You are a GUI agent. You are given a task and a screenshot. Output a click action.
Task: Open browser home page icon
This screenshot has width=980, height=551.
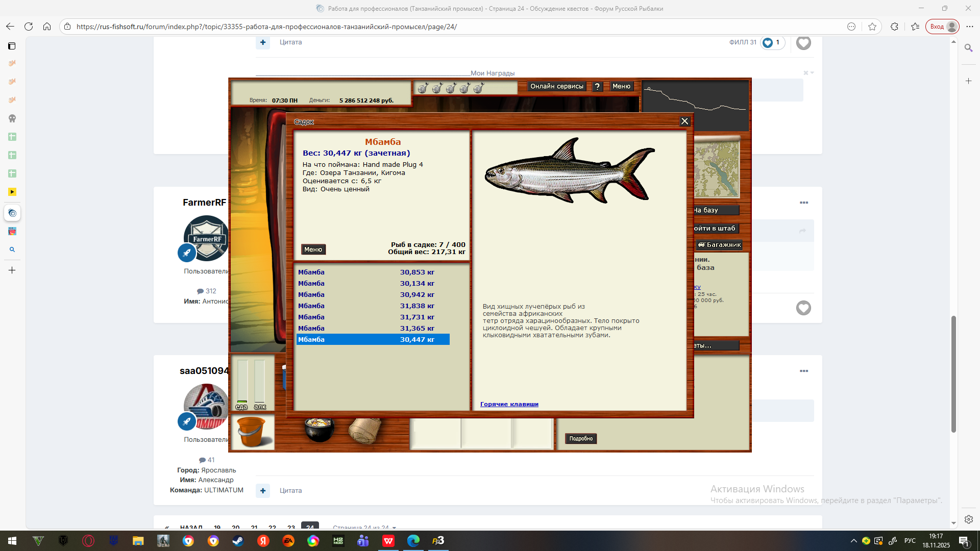point(47,27)
